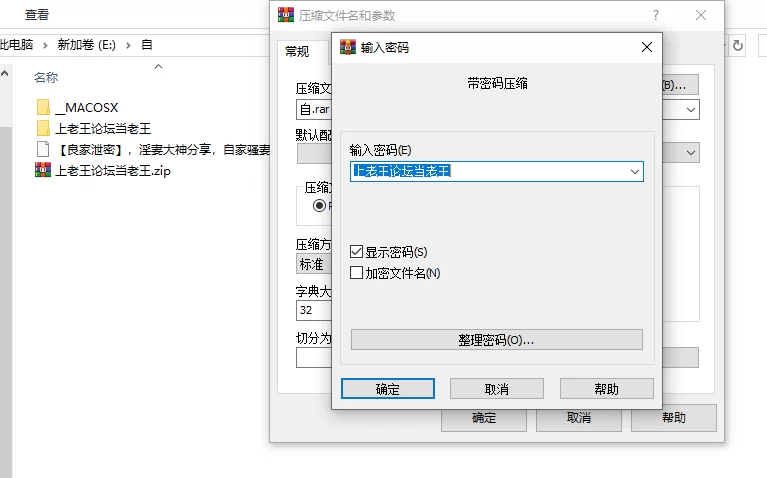
Task: Select the radio button under 压缩 format
Action: 320,205
